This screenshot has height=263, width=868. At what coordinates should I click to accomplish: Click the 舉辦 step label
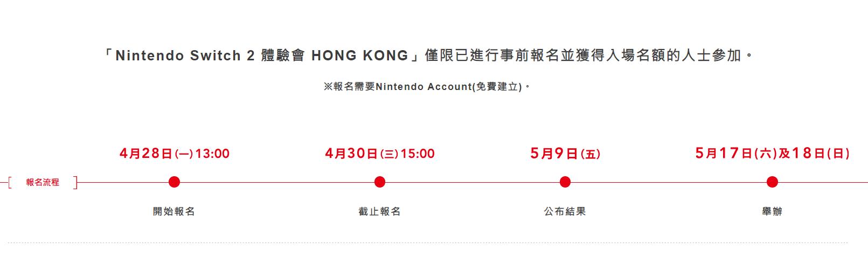772,212
